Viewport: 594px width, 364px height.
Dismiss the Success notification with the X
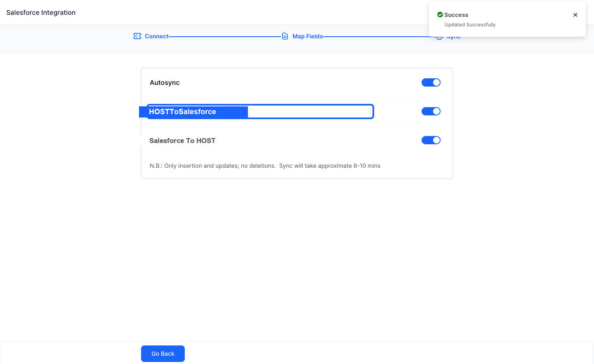575,15
